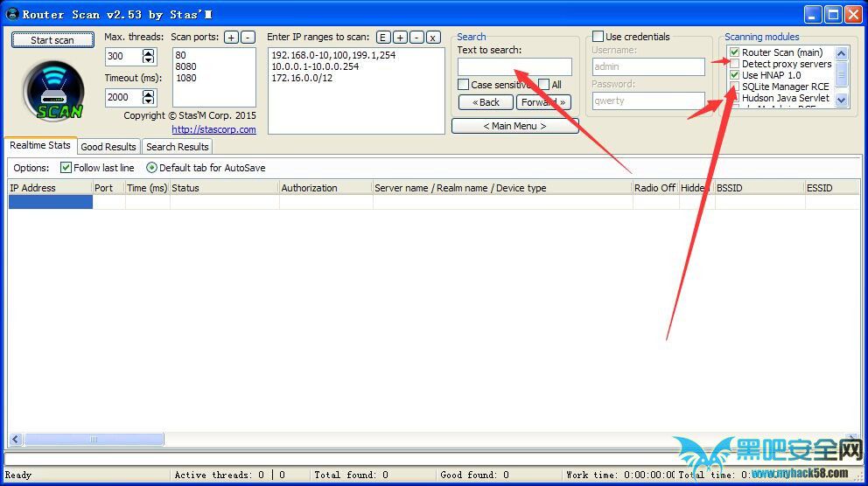Open the stascorp.com link
The image size is (868, 486).
coord(213,129)
